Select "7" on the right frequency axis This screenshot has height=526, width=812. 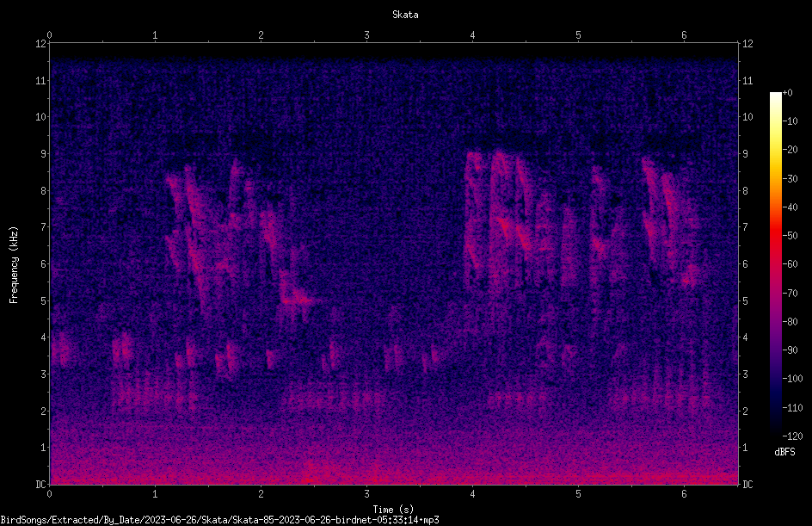(x=745, y=227)
